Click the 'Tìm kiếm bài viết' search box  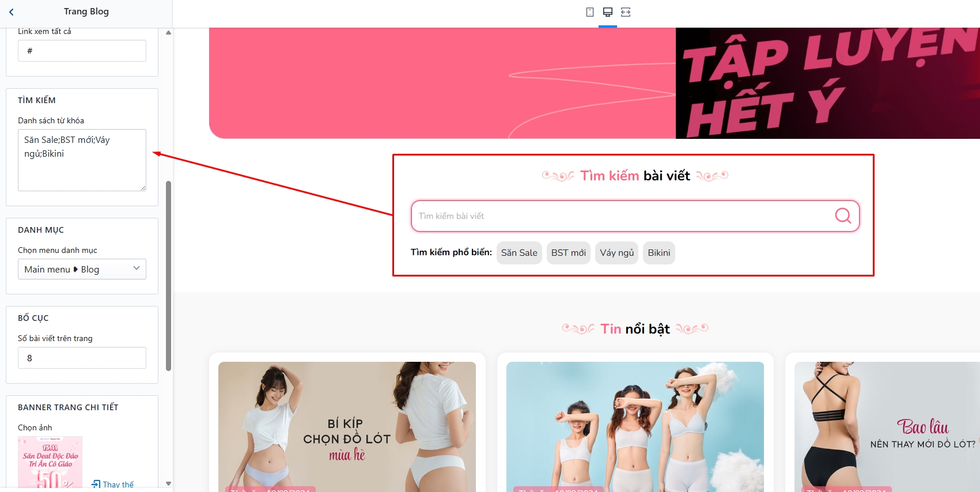point(635,216)
